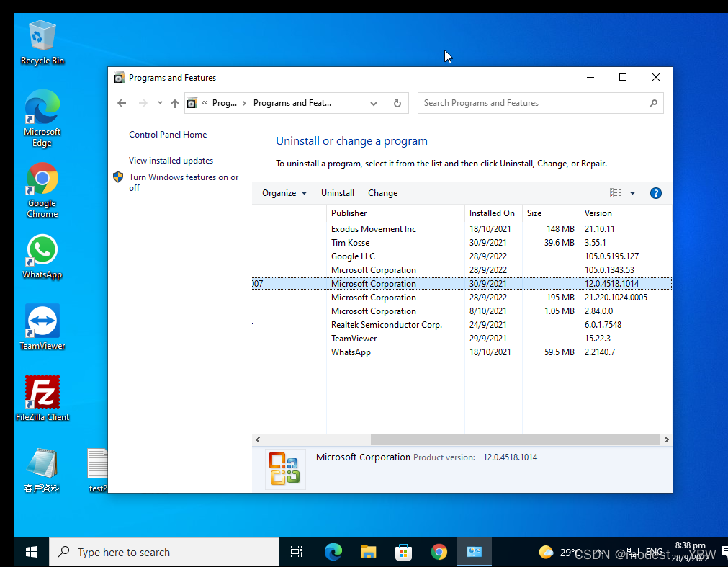728x567 pixels.
Task: Click the Type here to search taskbar box
Action: pyautogui.click(x=164, y=552)
